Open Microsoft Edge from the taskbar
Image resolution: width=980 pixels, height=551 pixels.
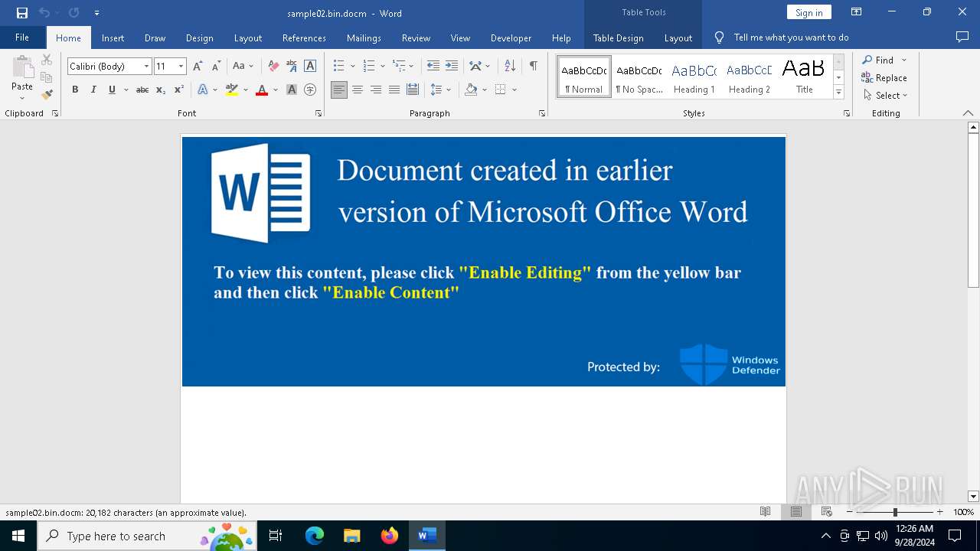[x=315, y=536]
